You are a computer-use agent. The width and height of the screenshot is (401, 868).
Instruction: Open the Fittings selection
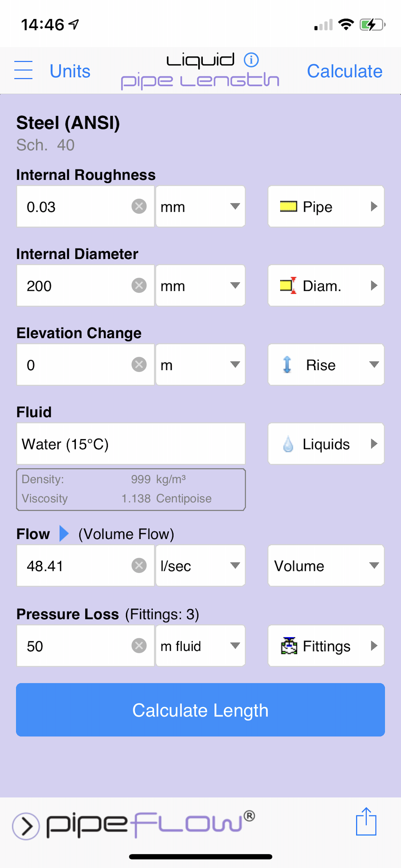click(326, 646)
